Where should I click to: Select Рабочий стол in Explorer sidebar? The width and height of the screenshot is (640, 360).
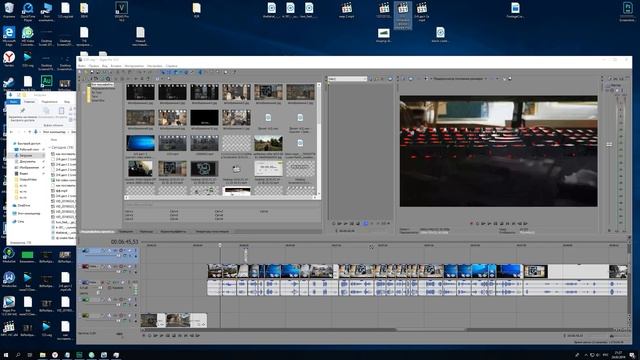[x=29, y=149]
